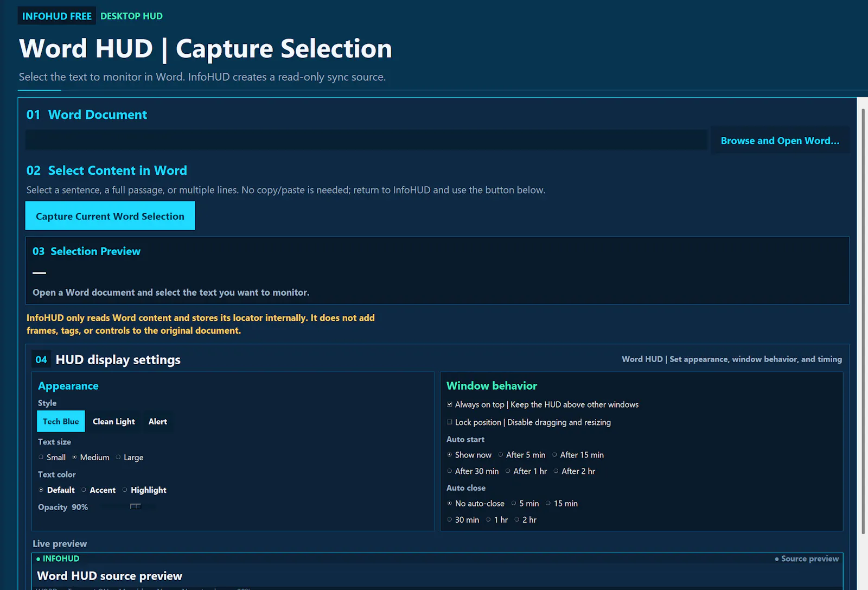This screenshot has width=868, height=590.
Task: Select the Tech Blue style
Action: click(x=61, y=421)
